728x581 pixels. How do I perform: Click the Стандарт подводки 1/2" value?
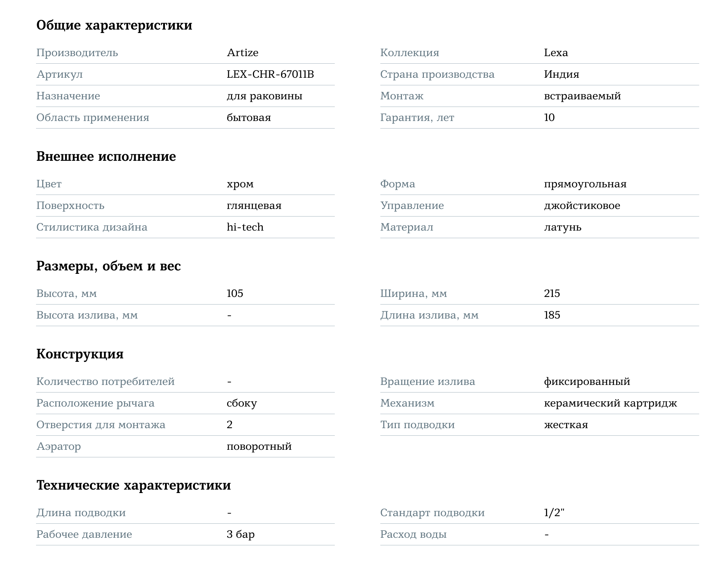554,513
